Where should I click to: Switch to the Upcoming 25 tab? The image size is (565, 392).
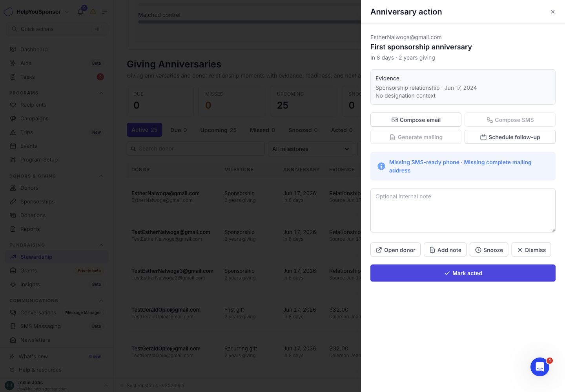point(219,130)
